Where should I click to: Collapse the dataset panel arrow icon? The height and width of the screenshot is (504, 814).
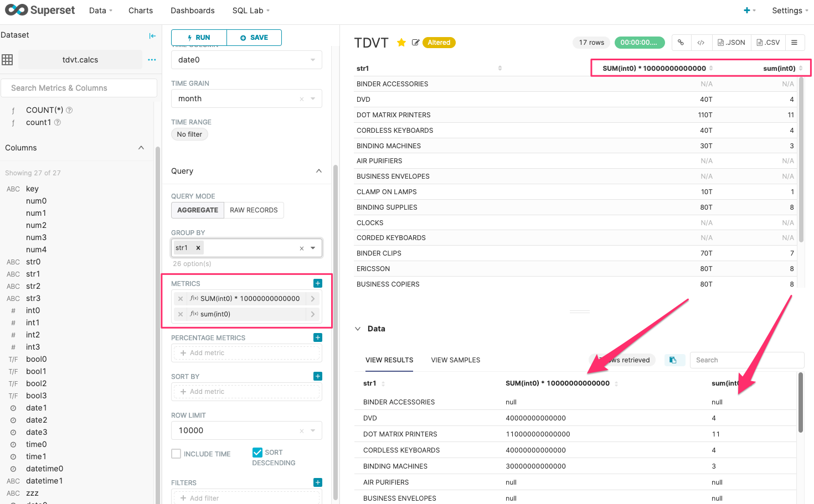tap(152, 35)
